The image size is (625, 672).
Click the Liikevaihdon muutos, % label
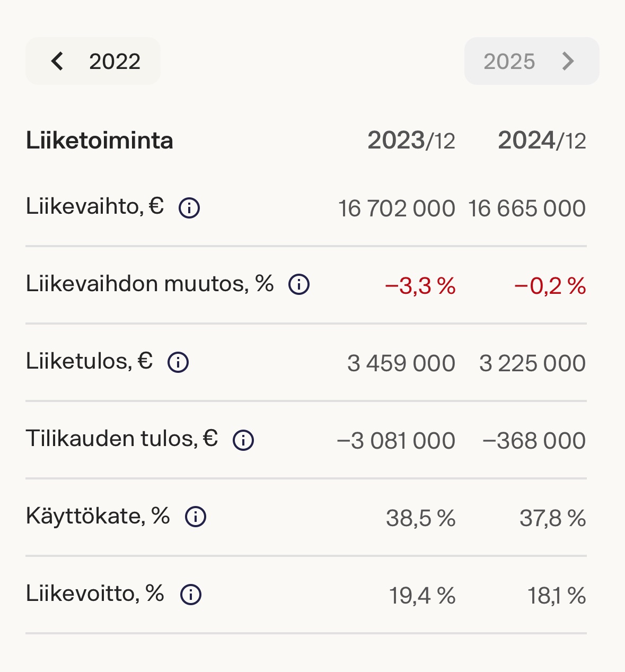click(x=150, y=284)
